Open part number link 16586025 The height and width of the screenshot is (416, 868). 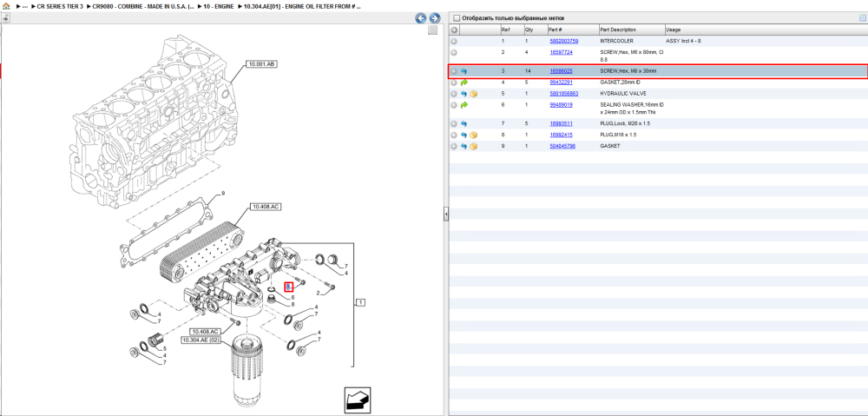[561, 71]
